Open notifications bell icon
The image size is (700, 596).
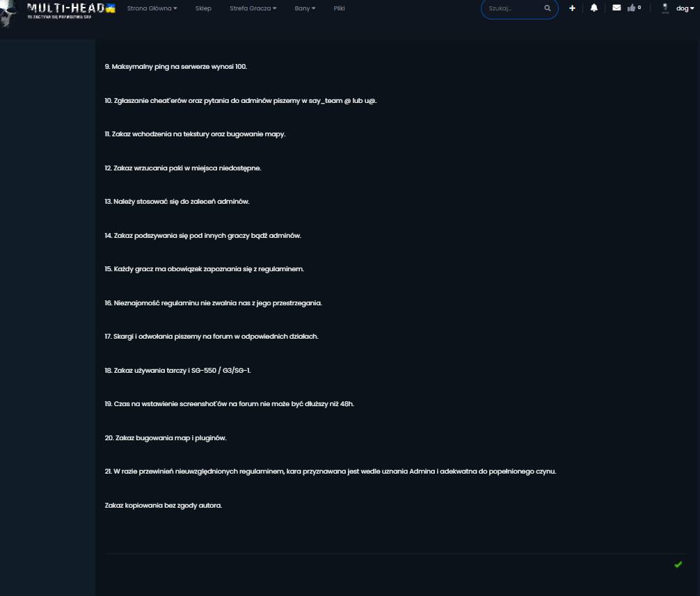click(594, 8)
